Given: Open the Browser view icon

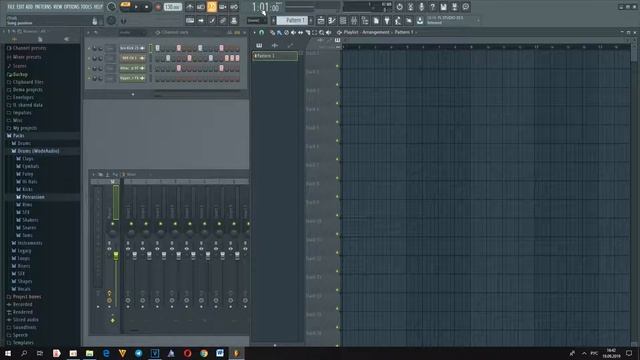Looking at the screenshot, I should (x=365, y=20).
